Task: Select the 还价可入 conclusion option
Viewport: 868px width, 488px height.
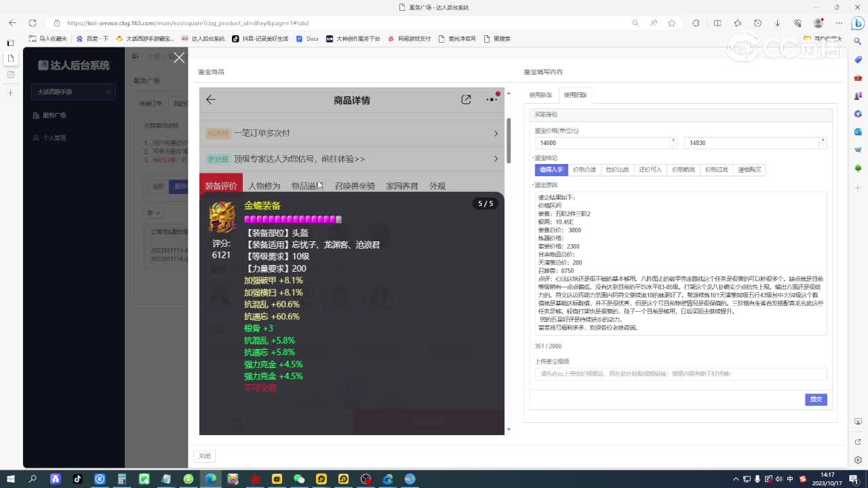Action: [650, 169]
